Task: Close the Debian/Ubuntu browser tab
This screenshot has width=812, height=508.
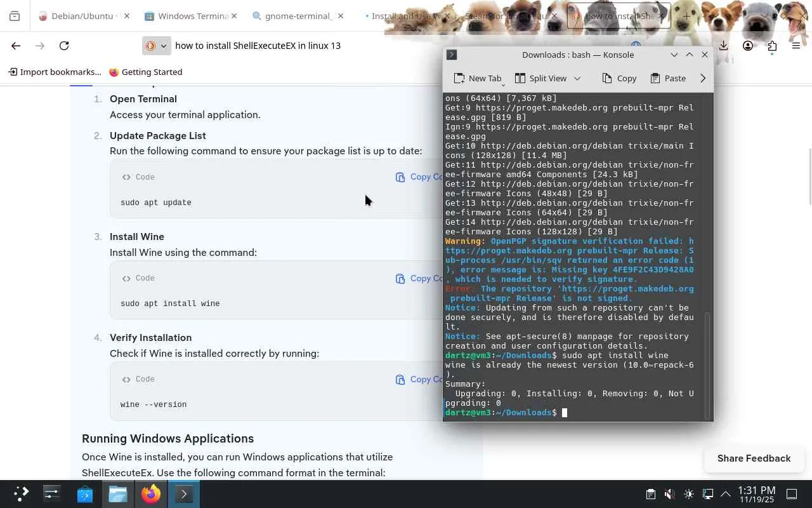Action: coord(126,16)
